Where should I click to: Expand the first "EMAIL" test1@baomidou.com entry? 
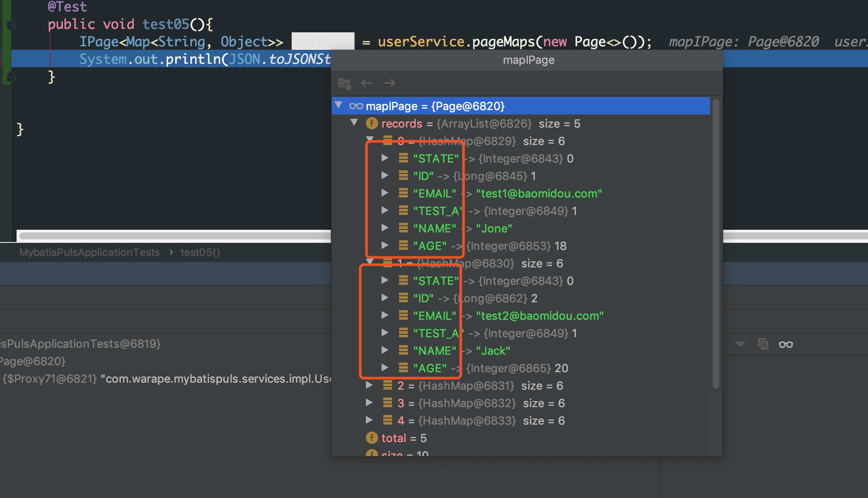click(385, 193)
